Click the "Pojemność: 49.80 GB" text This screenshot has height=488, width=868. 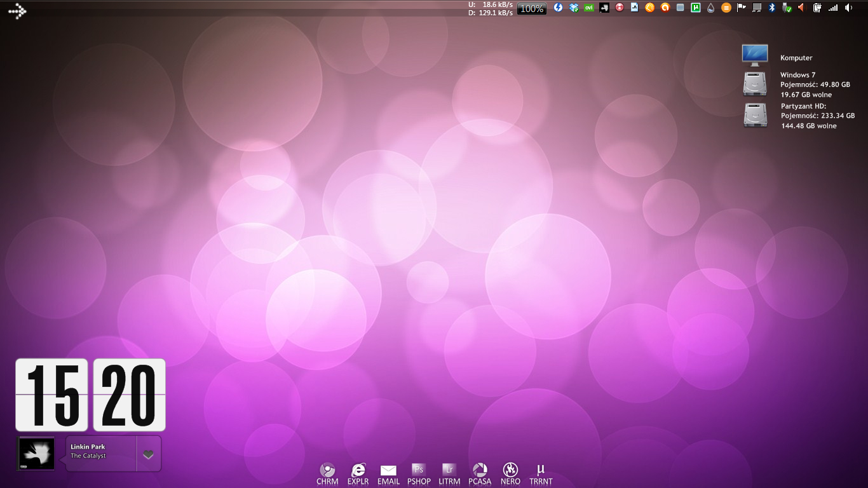(815, 85)
